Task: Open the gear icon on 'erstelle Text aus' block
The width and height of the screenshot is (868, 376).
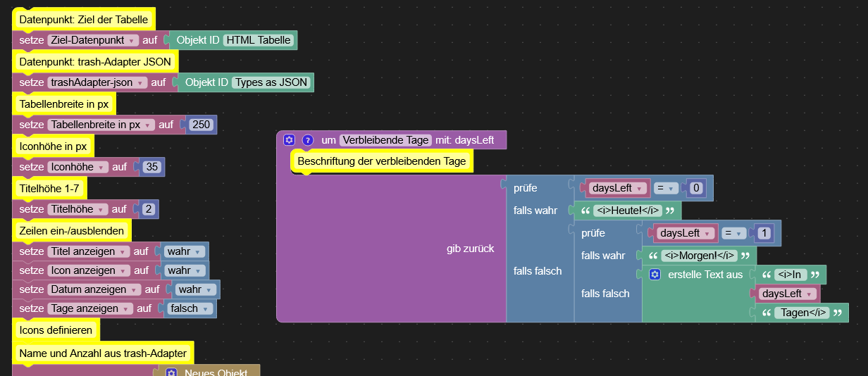Action: [x=655, y=275]
